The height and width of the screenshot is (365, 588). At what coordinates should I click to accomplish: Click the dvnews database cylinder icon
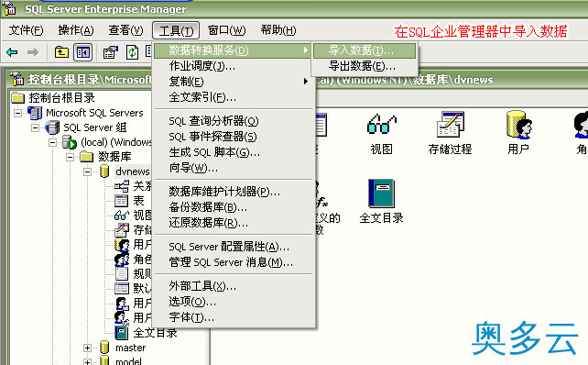coord(104,171)
